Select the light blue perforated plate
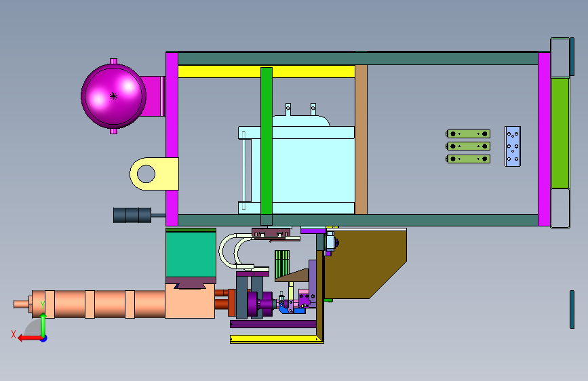Screen dimensions: 588x381 pyautogui.click(x=513, y=146)
